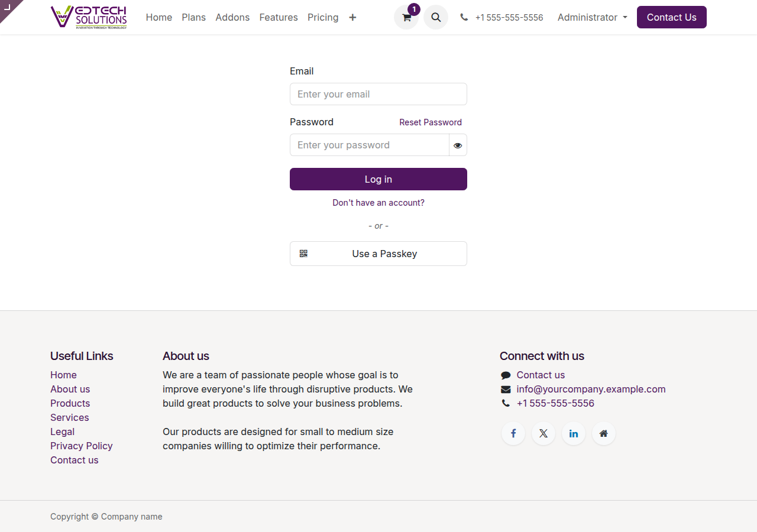Screen dimensions: 757x532
Task: Click the passkey QR code icon
Action: pos(303,254)
